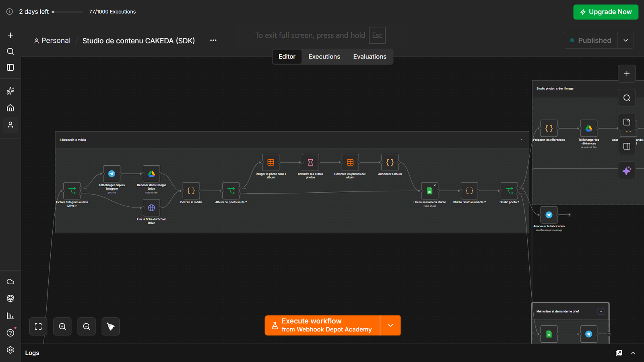Collapse 'Mémoriser et demander le brief' group
The width and height of the screenshot is (644, 362).
coord(601,311)
